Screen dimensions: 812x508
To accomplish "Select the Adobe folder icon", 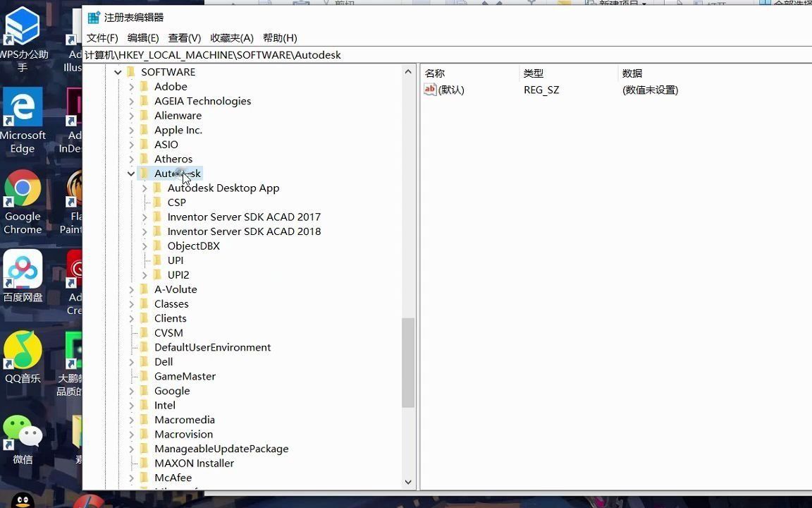I will [144, 87].
